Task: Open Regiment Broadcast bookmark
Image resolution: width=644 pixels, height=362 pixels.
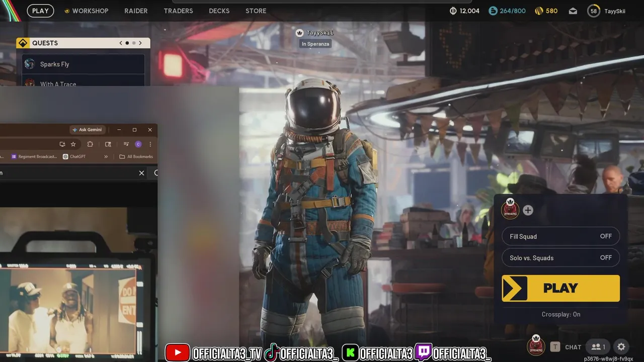Action: (x=34, y=156)
